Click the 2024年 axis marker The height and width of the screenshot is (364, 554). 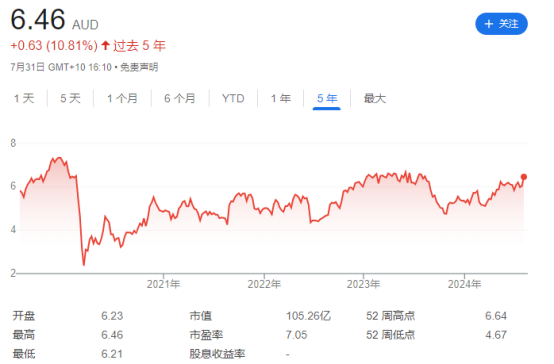pos(464,284)
